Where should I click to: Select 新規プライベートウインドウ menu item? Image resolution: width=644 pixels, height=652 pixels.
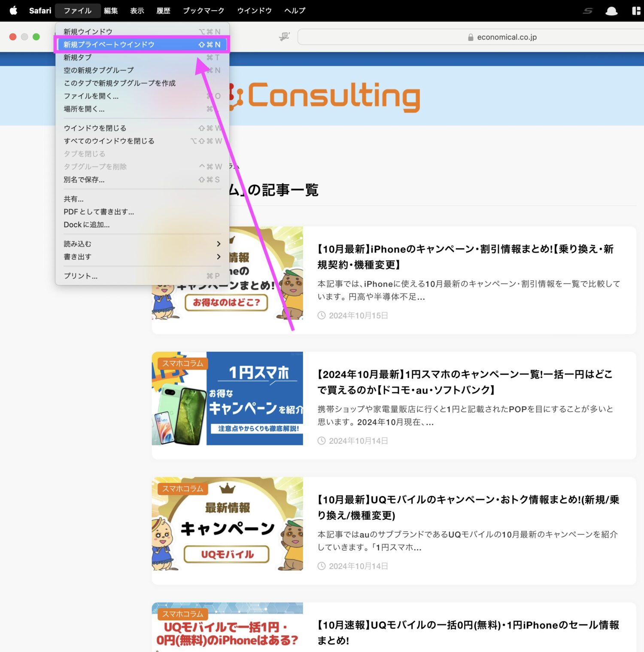[x=142, y=44]
